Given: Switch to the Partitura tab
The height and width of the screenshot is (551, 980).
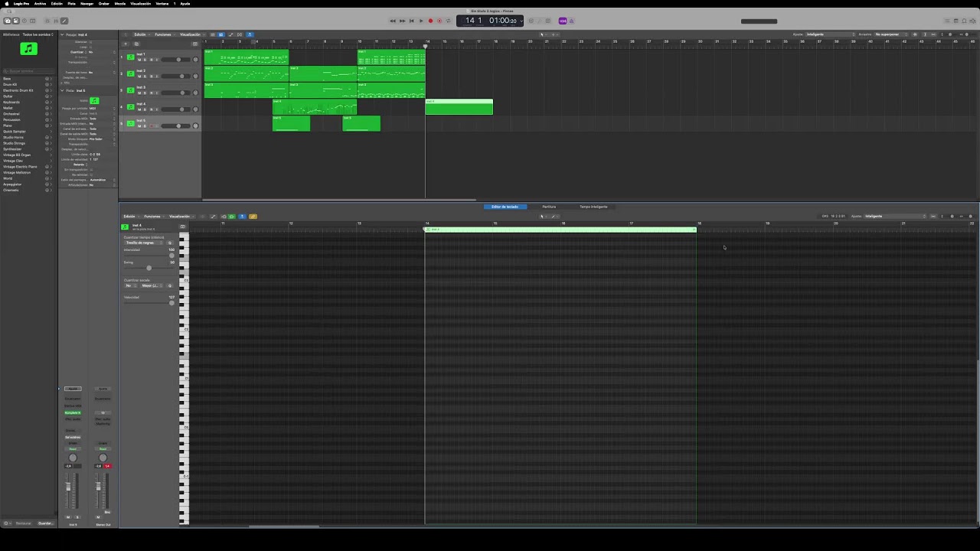Looking at the screenshot, I should coord(549,207).
